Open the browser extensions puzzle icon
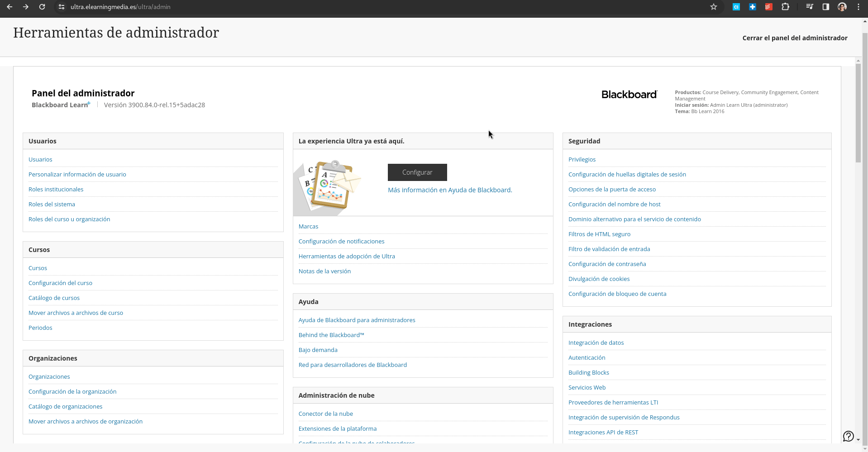Image resolution: width=868 pixels, height=452 pixels. click(786, 7)
